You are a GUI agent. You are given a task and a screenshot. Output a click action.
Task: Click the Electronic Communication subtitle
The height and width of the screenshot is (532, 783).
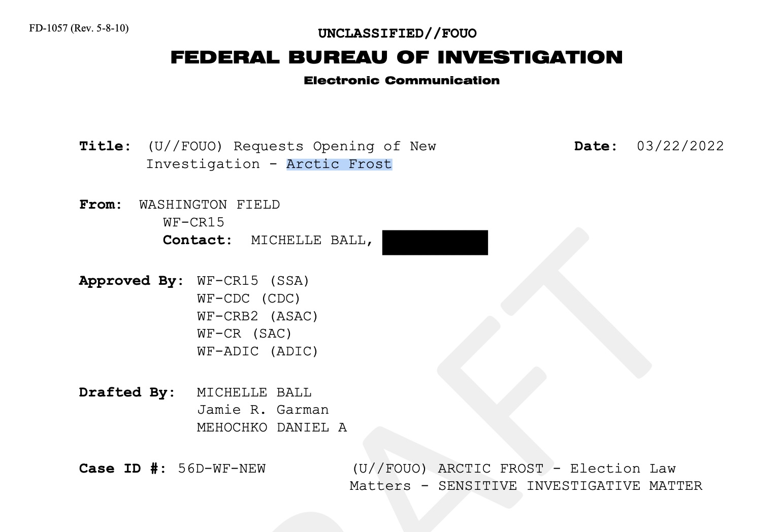click(401, 80)
